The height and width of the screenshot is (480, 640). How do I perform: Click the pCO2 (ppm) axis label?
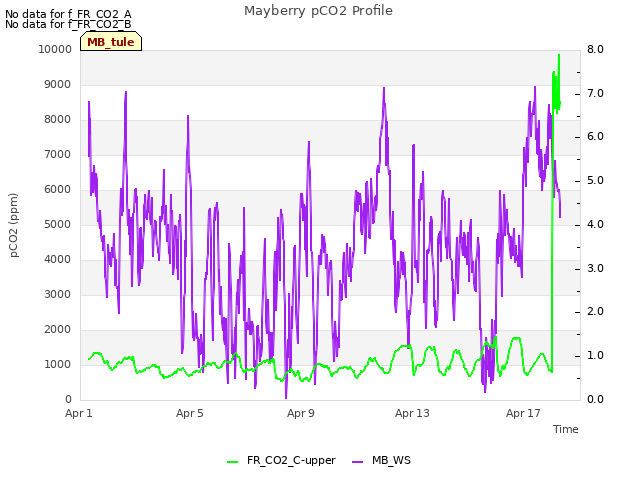coord(14,225)
